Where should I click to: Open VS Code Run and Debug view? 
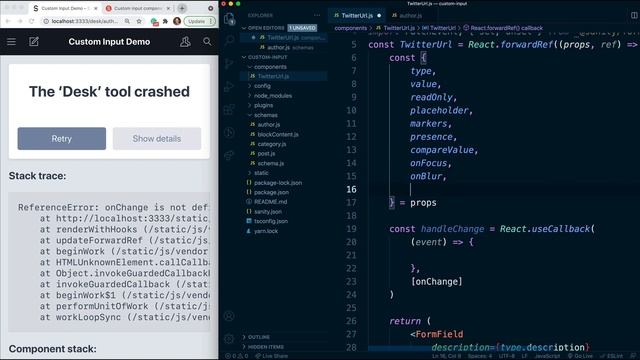pyautogui.click(x=229, y=86)
